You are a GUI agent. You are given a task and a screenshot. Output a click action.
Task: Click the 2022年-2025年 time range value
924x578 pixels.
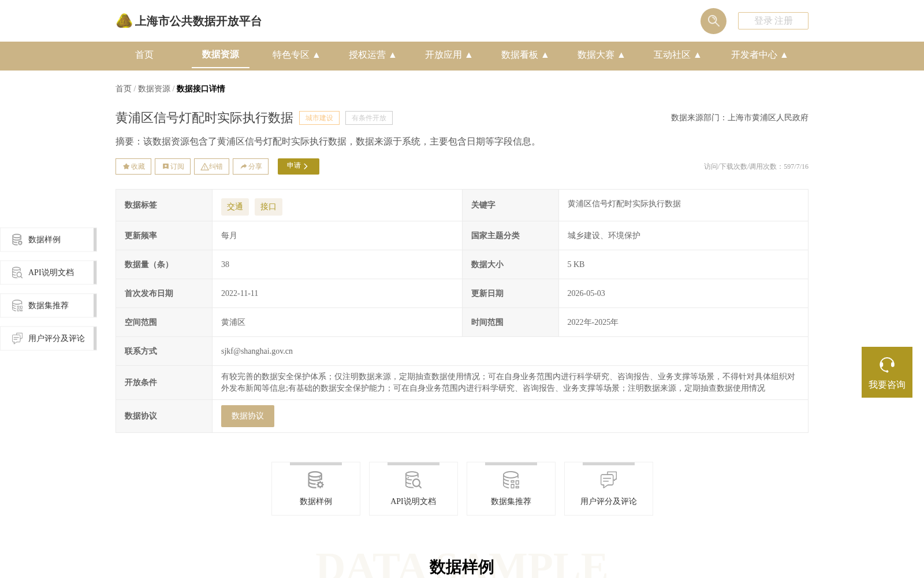click(x=593, y=322)
